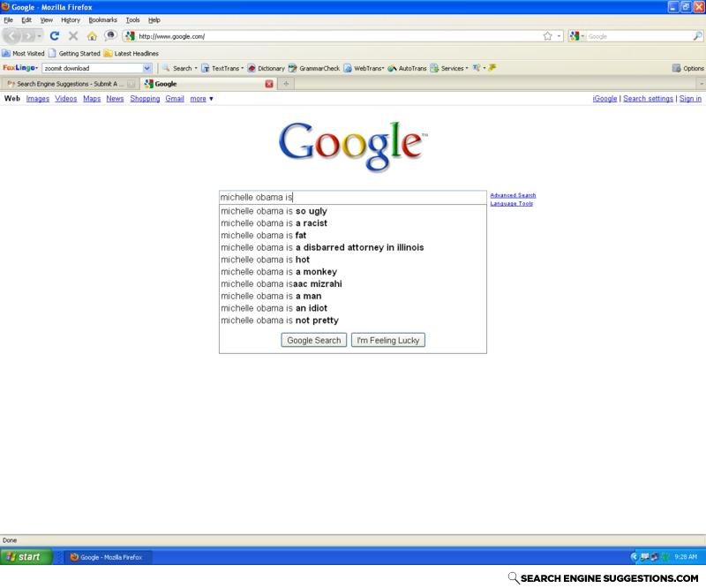Image resolution: width=706 pixels, height=588 pixels.
Task: Select suggestion 'a disbarred attorney in illinois'
Action: [x=352, y=247]
